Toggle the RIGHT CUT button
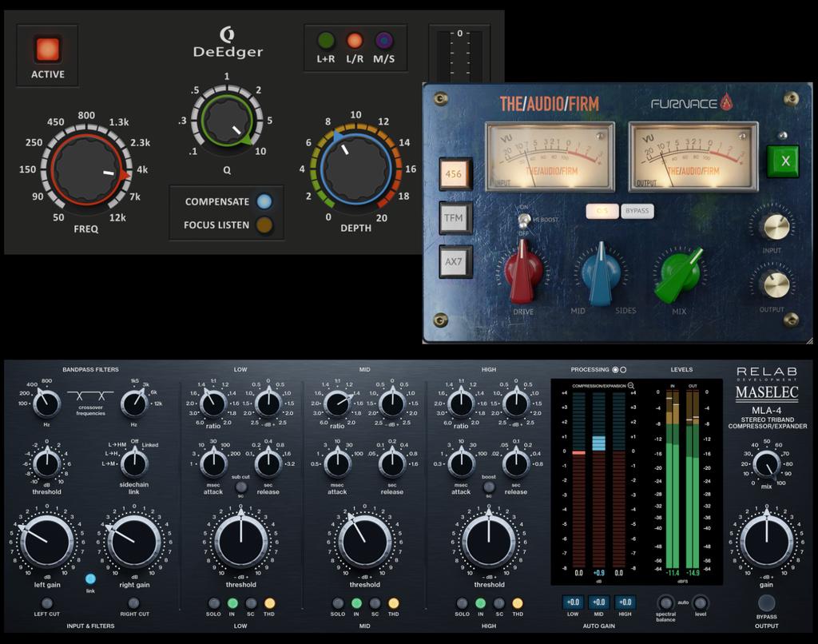818x644 pixels. 134,603
